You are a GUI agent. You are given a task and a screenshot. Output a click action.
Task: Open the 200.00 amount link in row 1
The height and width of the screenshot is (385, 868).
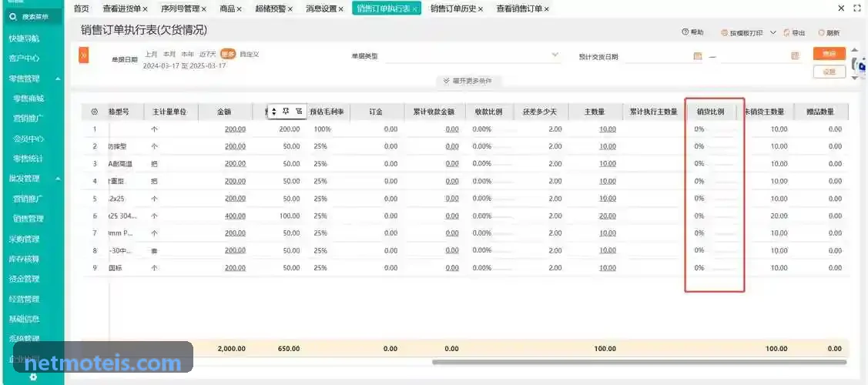coord(235,129)
